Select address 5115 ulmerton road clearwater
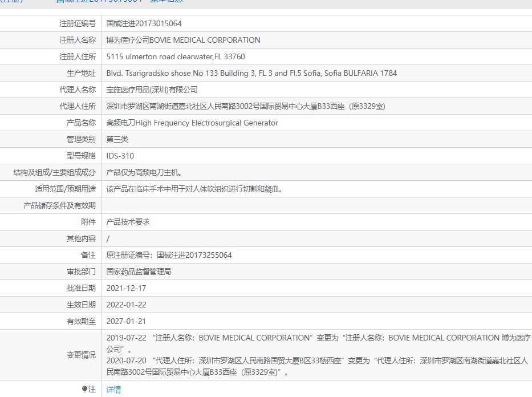Viewport: 532px width, 397px height. tap(176, 56)
